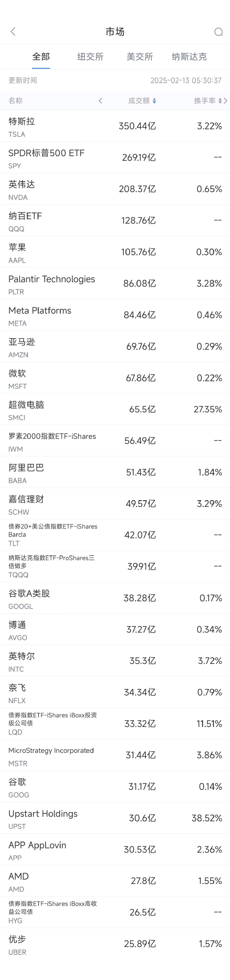This screenshot has width=230, height=980.
Task: Select the 纳斯达克 tab
Action: [x=189, y=57]
